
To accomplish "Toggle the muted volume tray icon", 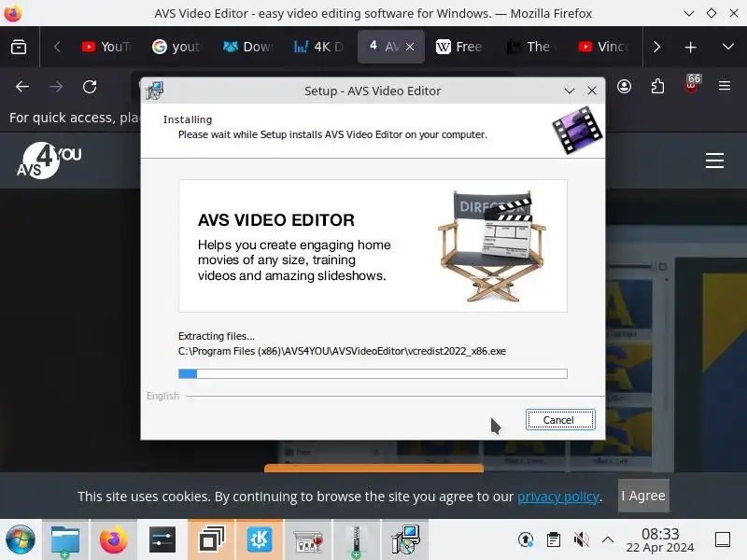I will 581,539.
